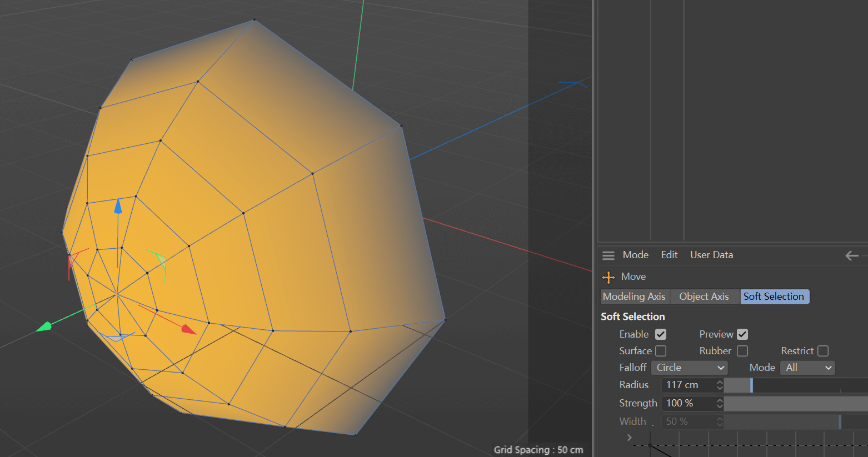Switch to the Modeling Axis tab
This screenshot has width=868, height=457.
(x=634, y=297)
